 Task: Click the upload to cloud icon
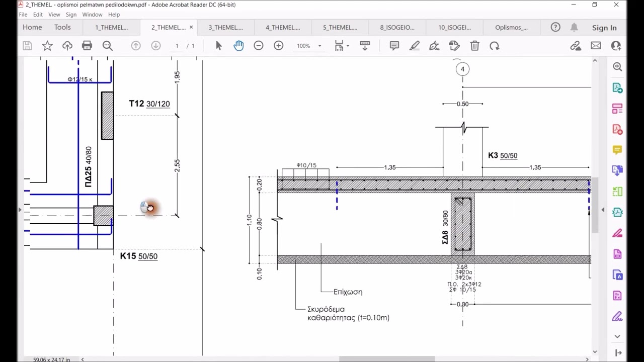pyautogui.click(x=67, y=46)
